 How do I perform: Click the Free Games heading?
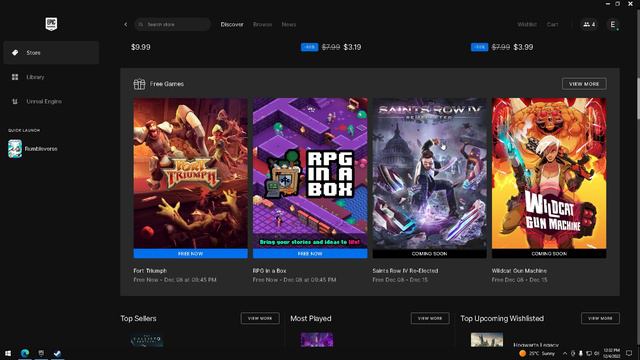167,84
